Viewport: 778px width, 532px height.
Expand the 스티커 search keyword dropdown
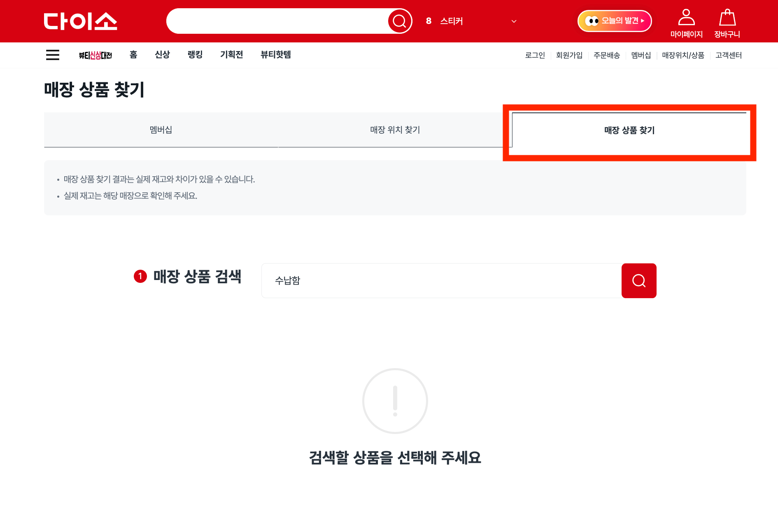tap(513, 21)
